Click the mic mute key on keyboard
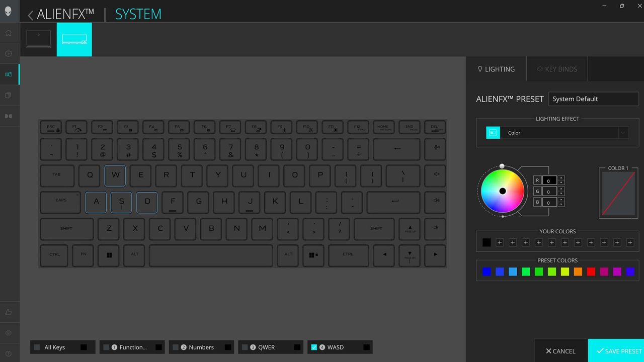 point(436,149)
